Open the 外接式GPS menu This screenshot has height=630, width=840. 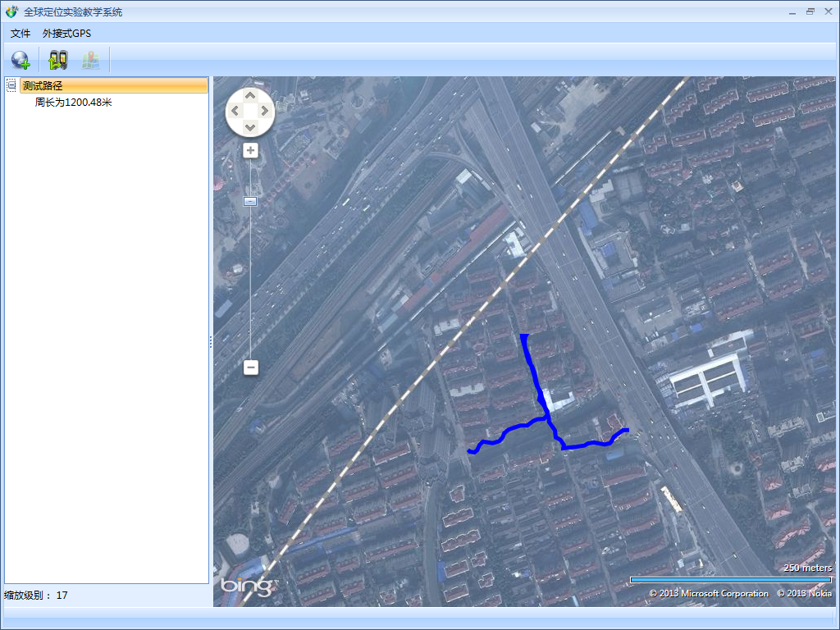click(x=66, y=34)
